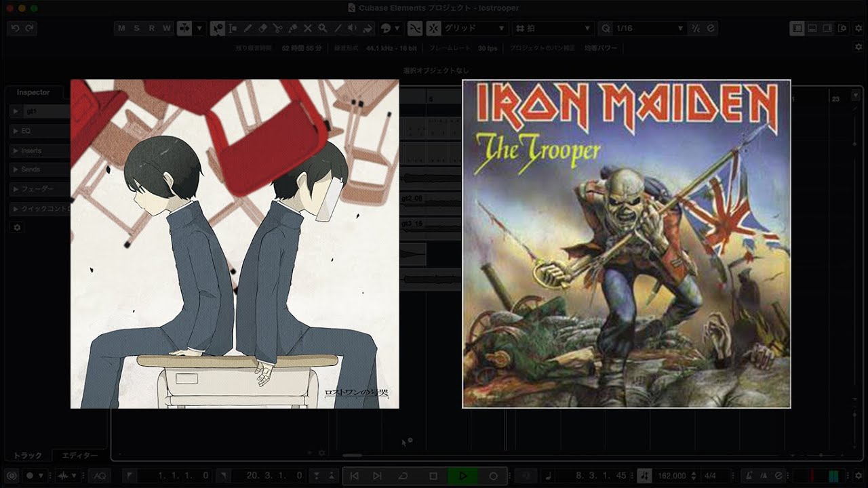Click the horizontal zoom slider at bottom right

point(821,455)
